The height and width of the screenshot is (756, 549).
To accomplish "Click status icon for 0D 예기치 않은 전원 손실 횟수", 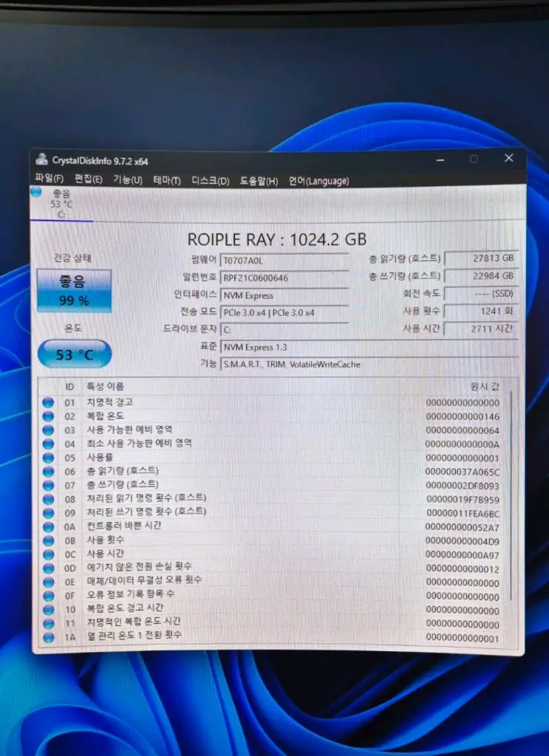I will [48, 568].
